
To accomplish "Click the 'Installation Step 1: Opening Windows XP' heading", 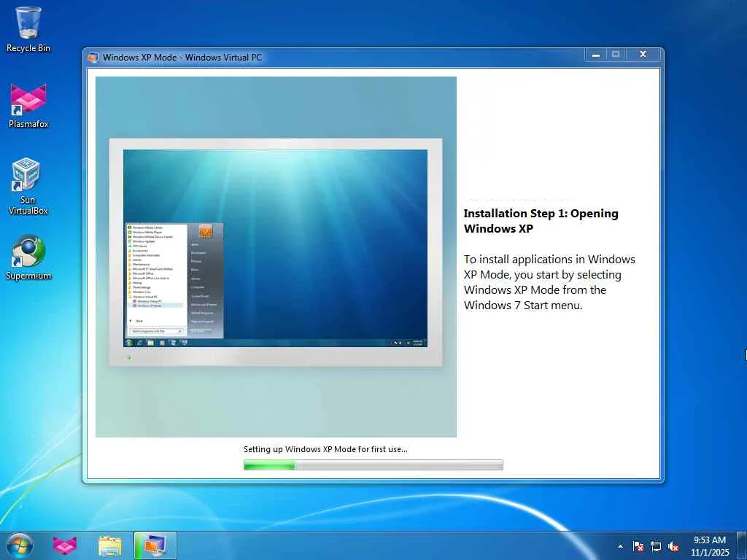I will point(541,221).
